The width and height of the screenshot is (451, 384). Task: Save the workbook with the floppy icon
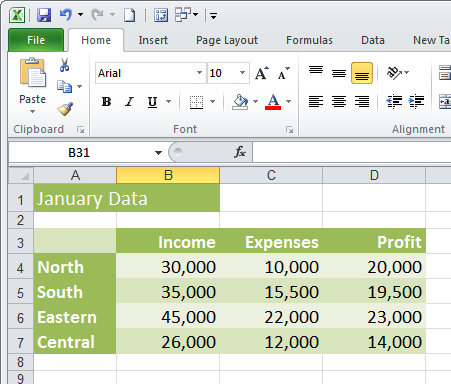44,15
